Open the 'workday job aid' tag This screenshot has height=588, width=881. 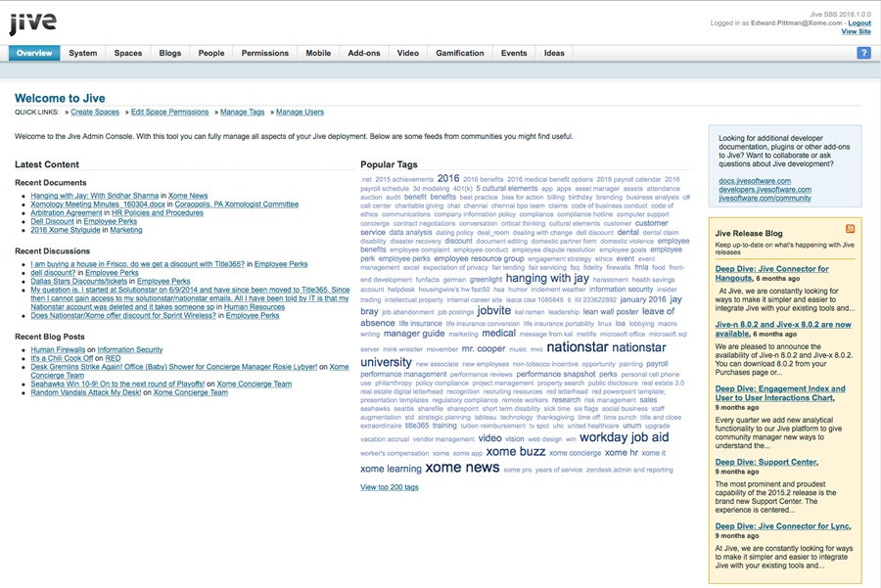coord(624,437)
